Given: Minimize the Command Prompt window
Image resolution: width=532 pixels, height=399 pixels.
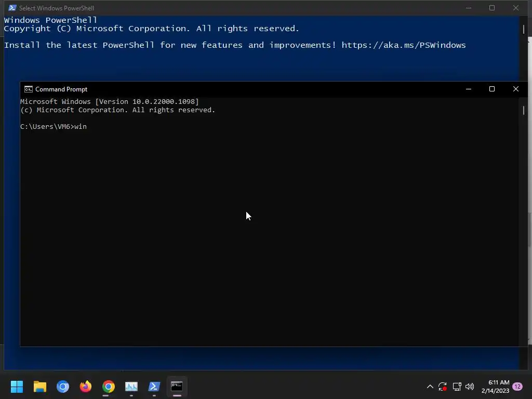Looking at the screenshot, I should (469, 89).
